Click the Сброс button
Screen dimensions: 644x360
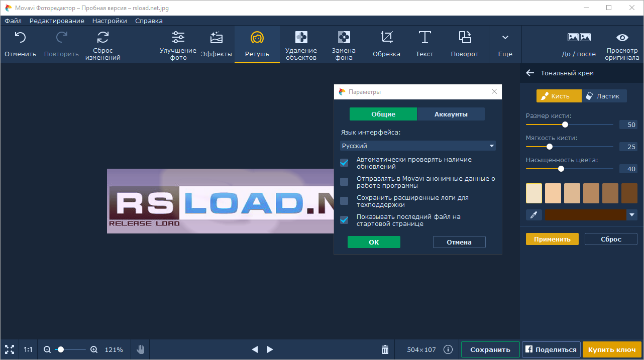pyautogui.click(x=611, y=239)
